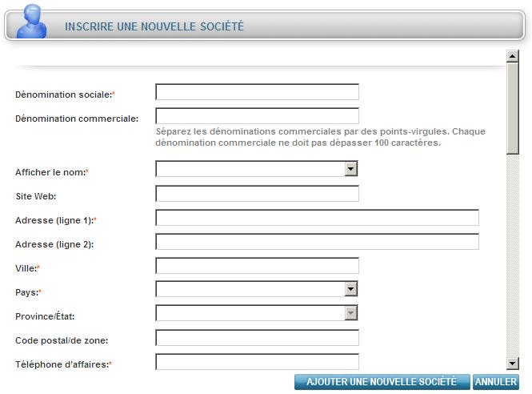Click the Adresse (ligne 1) field
The width and height of the screenshot is (532, 394).
(x=318, y=218)
